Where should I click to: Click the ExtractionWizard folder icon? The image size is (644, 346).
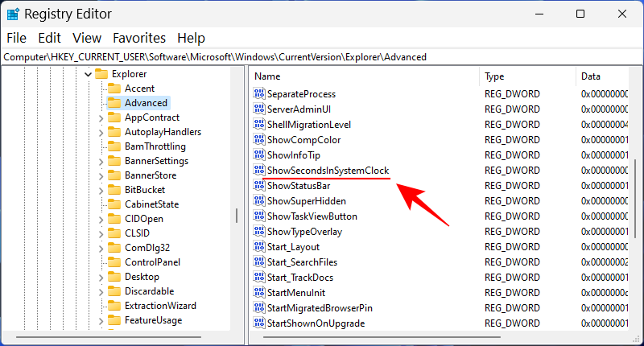(114, 306)
